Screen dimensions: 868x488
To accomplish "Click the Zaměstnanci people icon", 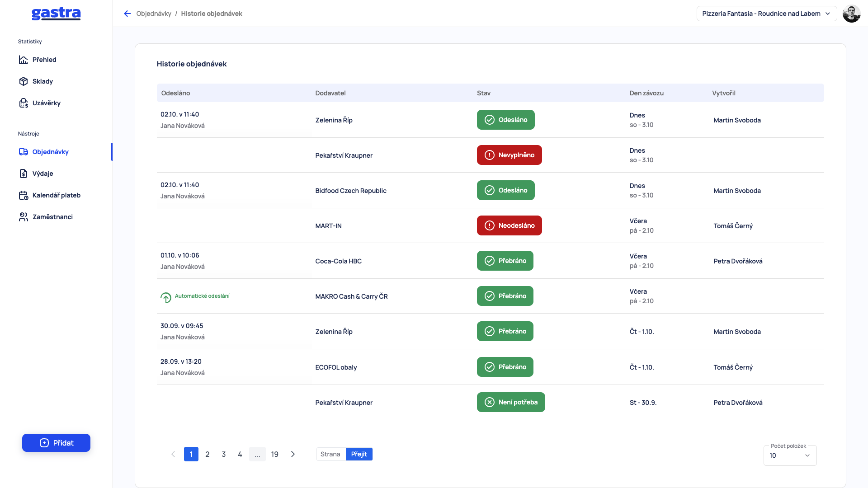I will click(24, 217).
